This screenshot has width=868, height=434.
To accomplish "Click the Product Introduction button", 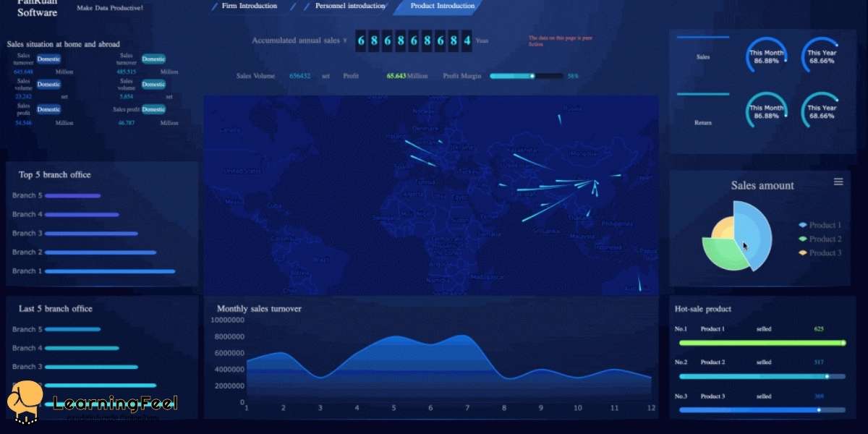I will coord(442,6).
